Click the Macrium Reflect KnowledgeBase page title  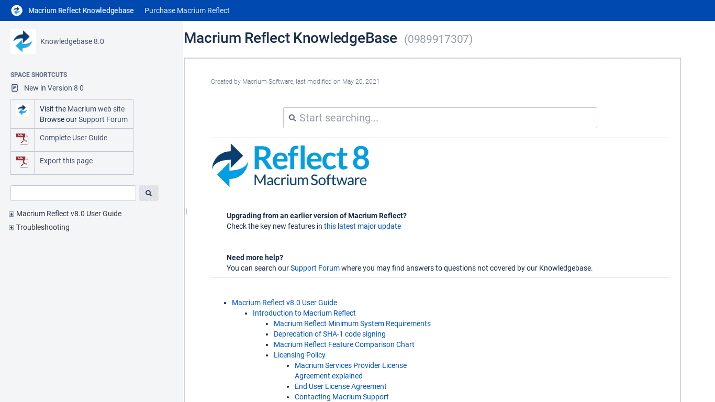pos(290,38)
